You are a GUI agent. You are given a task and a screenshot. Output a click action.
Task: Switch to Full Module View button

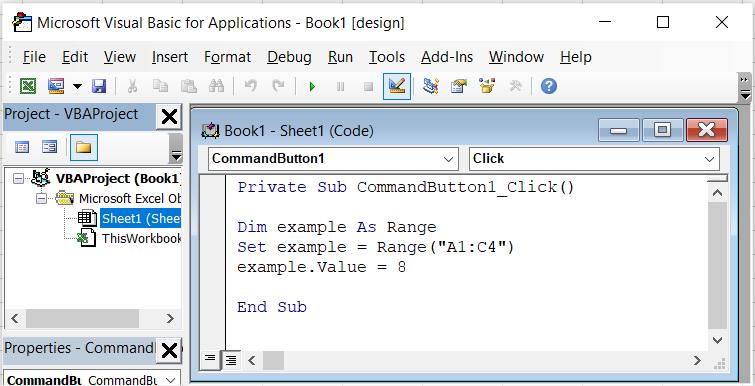point(231,360)
